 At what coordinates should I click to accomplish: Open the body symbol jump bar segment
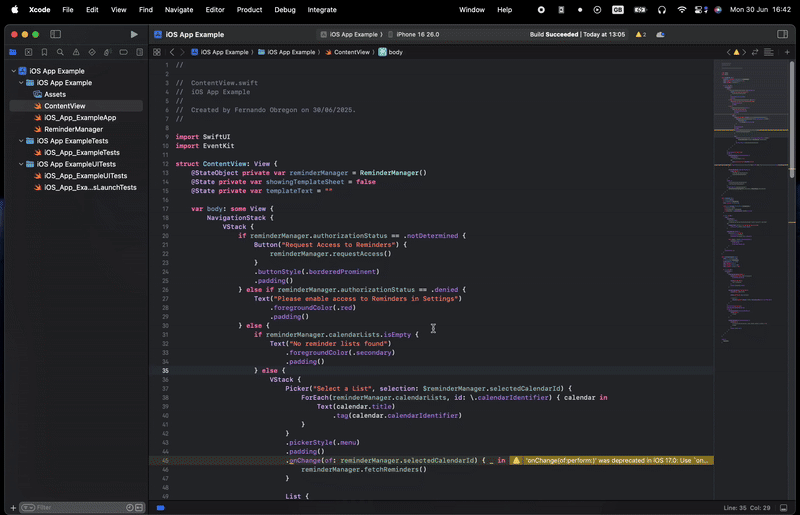391,52
